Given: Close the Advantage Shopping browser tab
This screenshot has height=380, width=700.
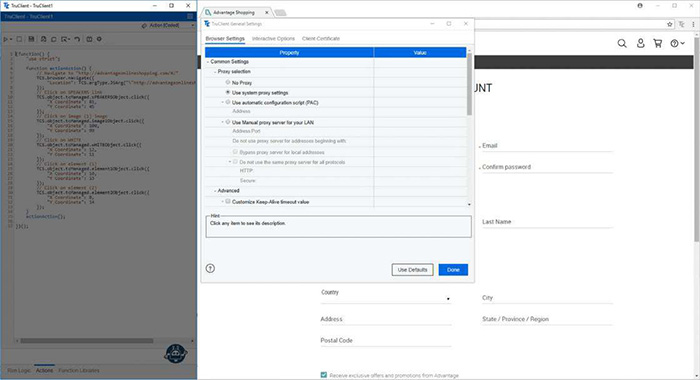Looking at the screenshot, I should (x=267, y=13).
